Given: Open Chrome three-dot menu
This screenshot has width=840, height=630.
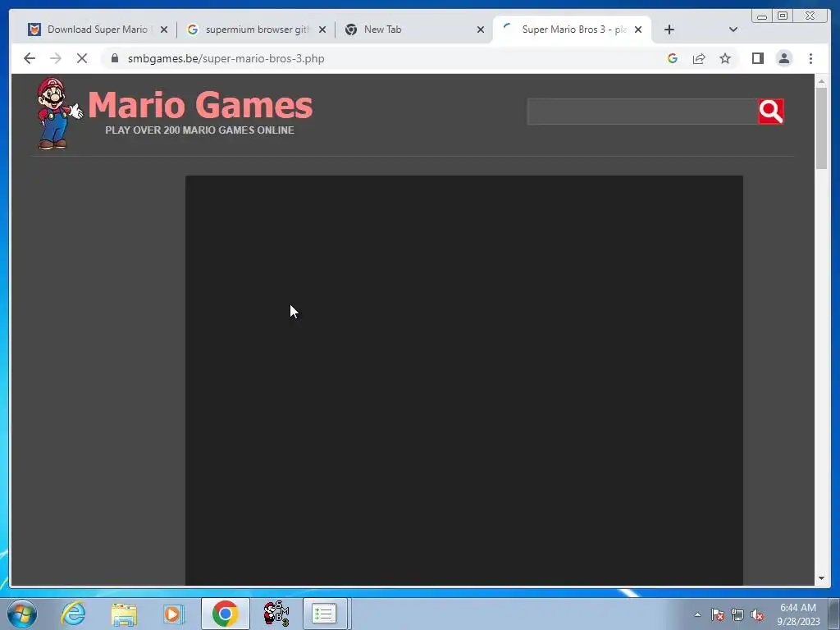Looking at the screenshot, I should (810, 58).
